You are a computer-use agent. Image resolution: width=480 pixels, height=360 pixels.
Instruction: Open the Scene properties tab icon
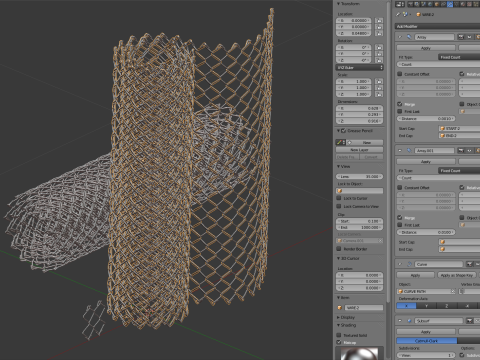[x=423, y=4]
